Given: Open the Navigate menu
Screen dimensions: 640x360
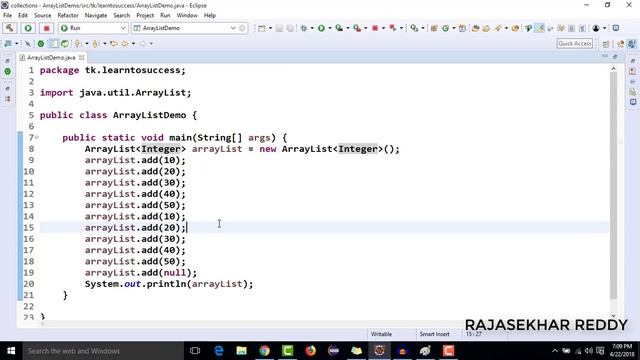Looking at the screenshot, I should tap(96, 16).
